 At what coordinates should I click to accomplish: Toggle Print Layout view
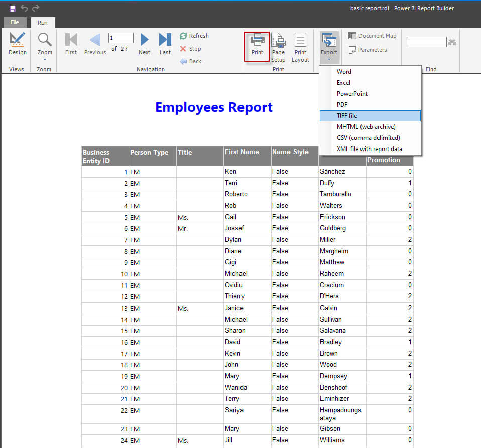tap(300, 47)
